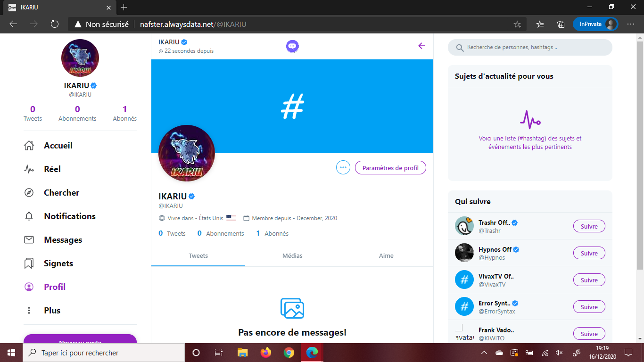
Task: Click the purple back arrow icon
Action: tap(421, 46)
